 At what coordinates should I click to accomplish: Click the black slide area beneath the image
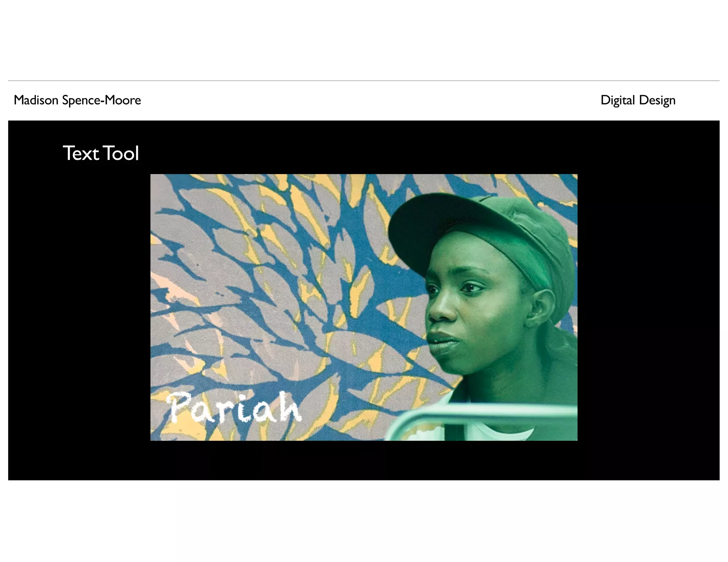pyautogui.click(x=364, y=460)
